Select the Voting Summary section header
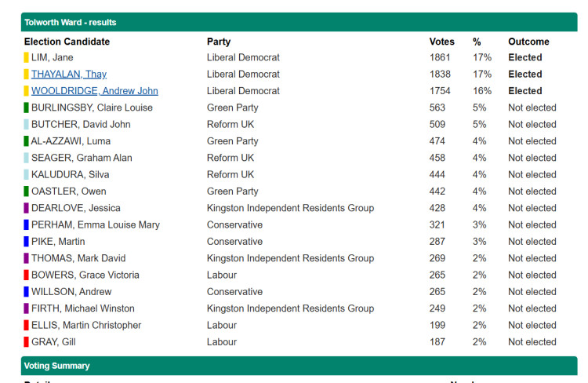Screen dimensions: 588x383 [x=299, y=366]
